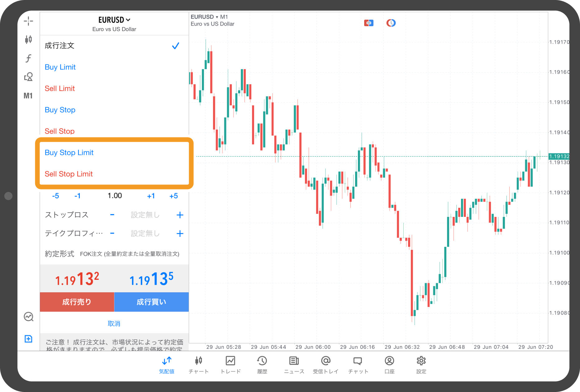The height and width of the screenshot is (392, 580).
Task: Increase stop loss with plus stepper
Action: (180, 215)
